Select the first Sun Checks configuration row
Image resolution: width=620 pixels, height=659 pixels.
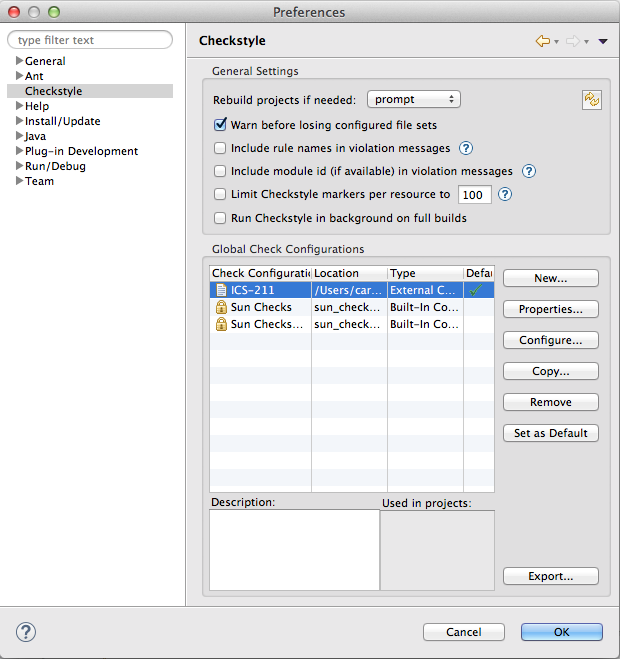pos(261,307)
